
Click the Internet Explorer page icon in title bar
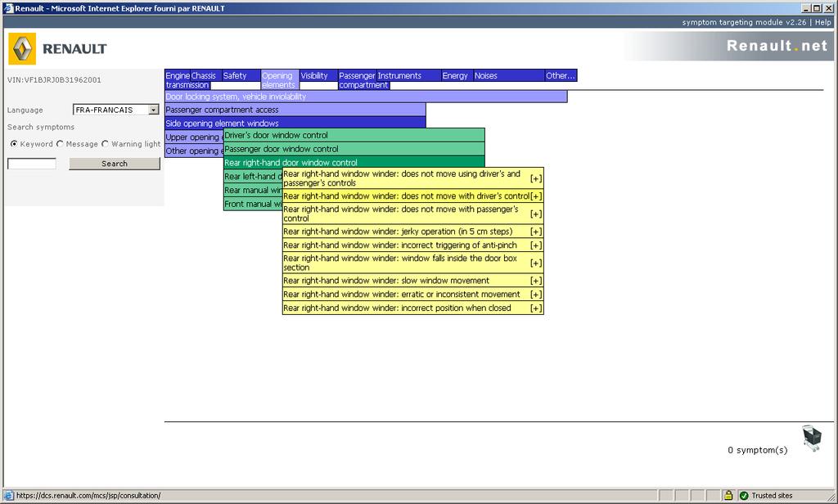tap(8, 8)
